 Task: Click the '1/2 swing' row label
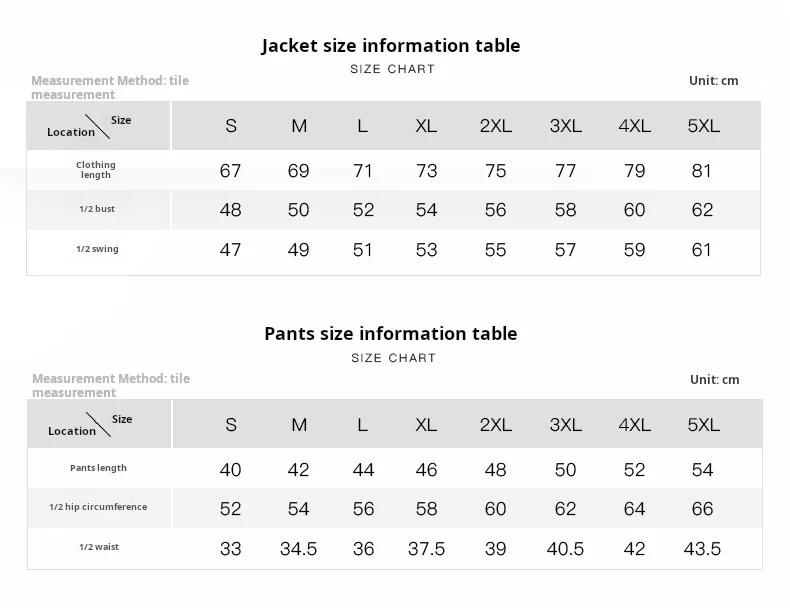pos(97,249)
